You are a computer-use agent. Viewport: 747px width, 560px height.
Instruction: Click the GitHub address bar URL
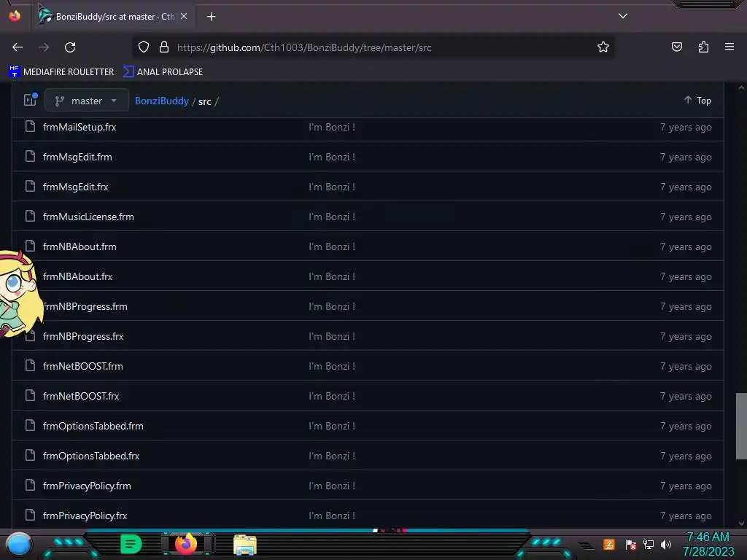304,47
